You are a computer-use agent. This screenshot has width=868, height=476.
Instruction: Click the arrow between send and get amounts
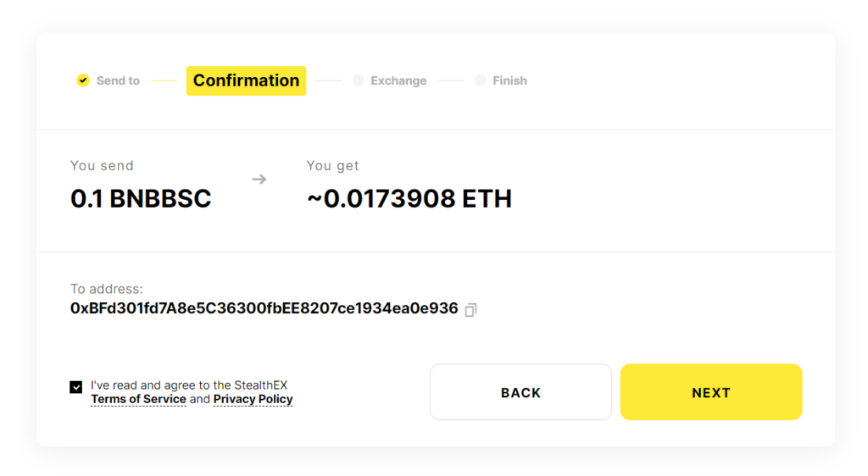(x=259, y=180)
